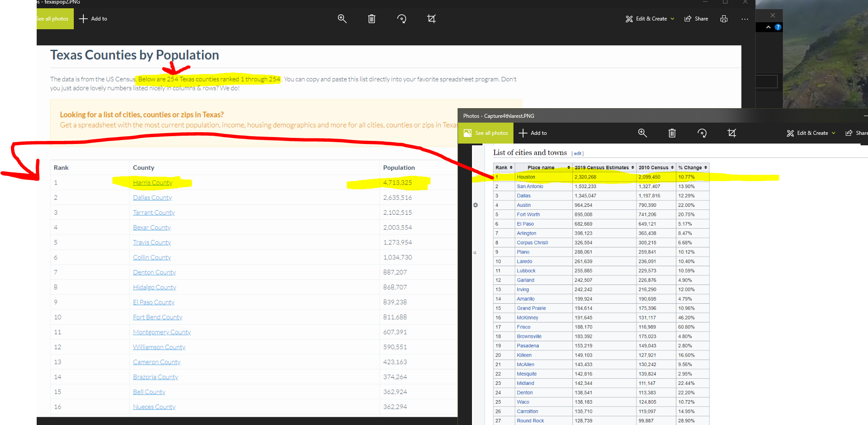
Task: Click rotate icon in Capture4thlarest window
Action: pyautogui.click(x=702, y=133)
